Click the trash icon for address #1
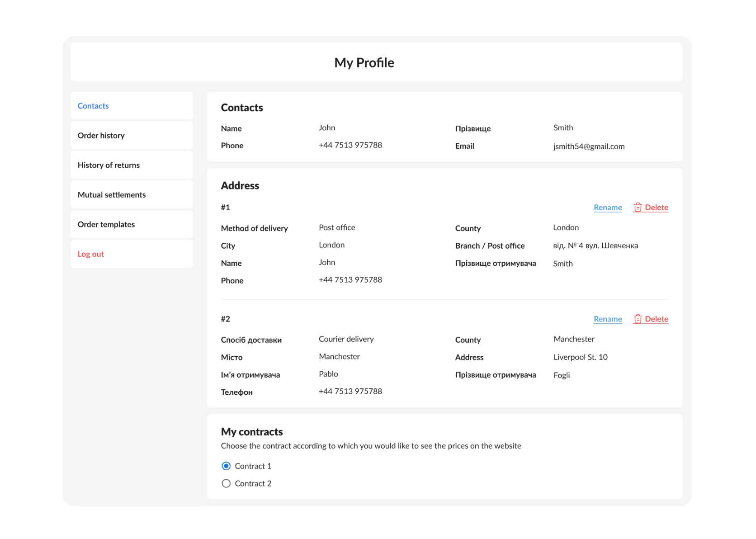This screenshot has width=756, height=539. (x=638, y=207)
